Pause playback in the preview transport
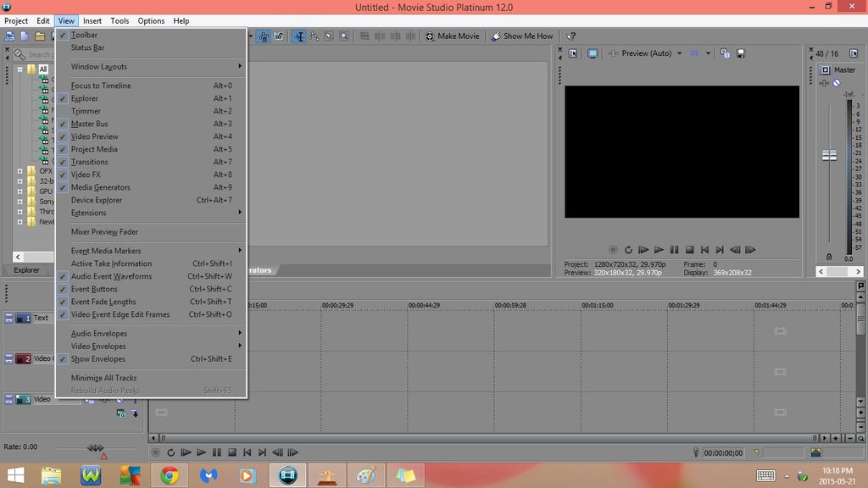This screenshot has height=488, width=868. tap(674, 250)
